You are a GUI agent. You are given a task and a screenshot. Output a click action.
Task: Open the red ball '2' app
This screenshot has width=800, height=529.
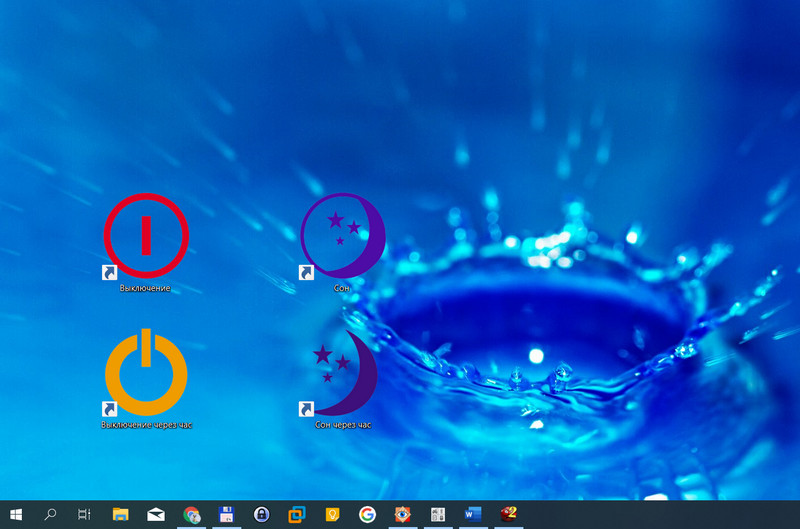click(x=508, y=514)
